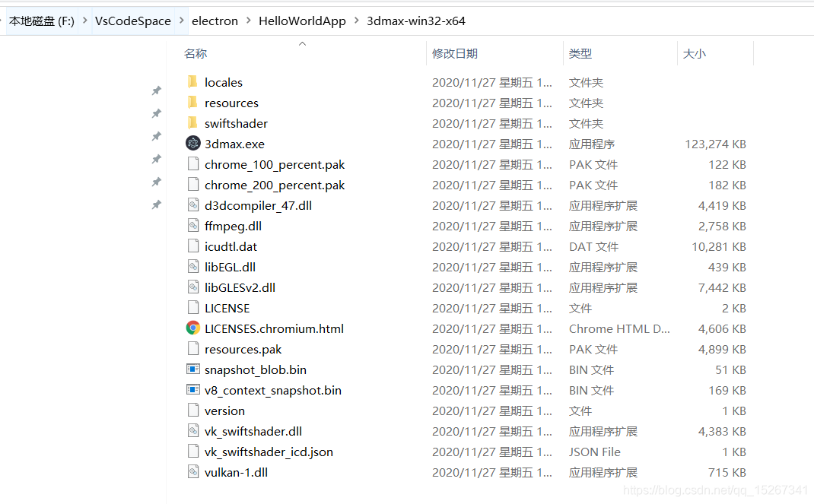Click the locales folder icon
Screen dimensions: 814x504
[x=192, y=82]
